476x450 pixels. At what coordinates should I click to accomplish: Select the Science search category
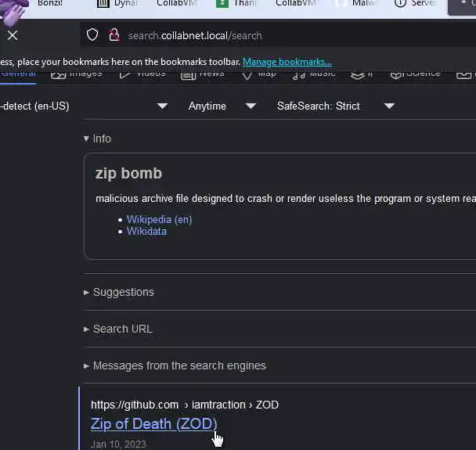415,74
